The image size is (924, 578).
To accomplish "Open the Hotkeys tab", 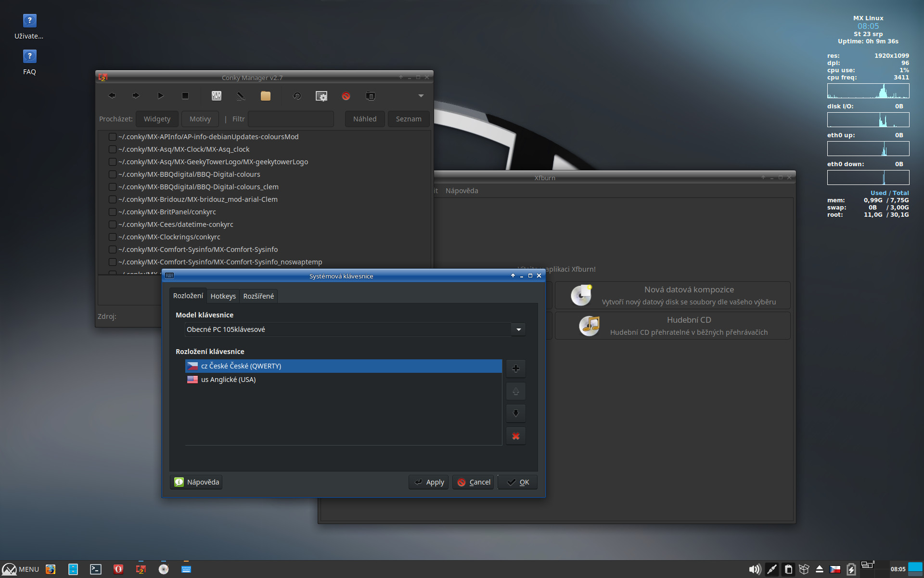I will tap(223, 296).
